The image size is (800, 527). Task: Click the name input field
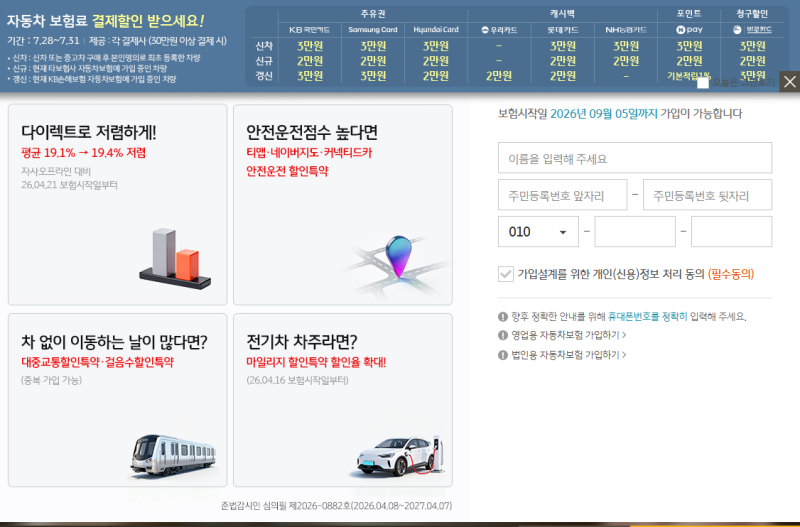pos(635,158)
